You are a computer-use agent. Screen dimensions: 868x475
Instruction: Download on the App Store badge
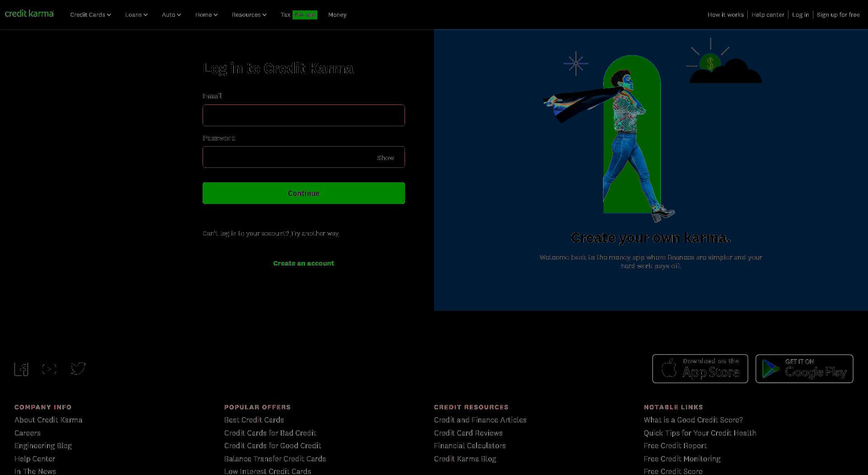700,369
